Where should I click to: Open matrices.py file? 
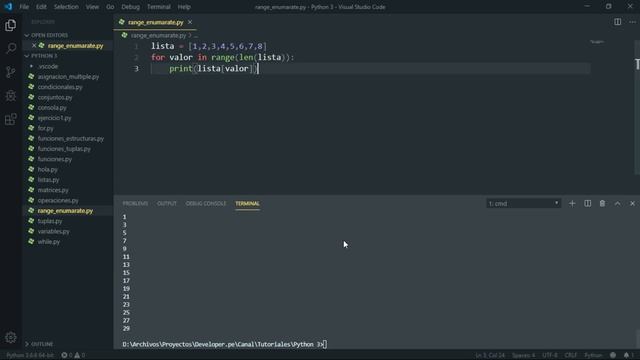(53, 190)
